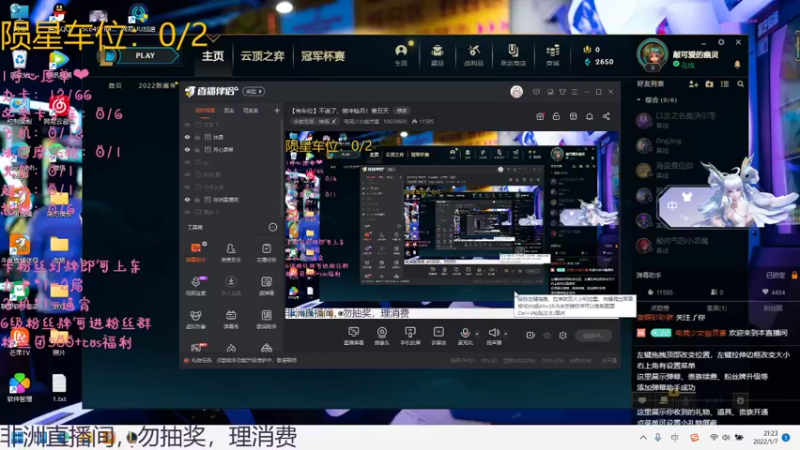Screen dimensions: 800x450
Task: Open the Windows notification center badge
Action: (786, 437)
